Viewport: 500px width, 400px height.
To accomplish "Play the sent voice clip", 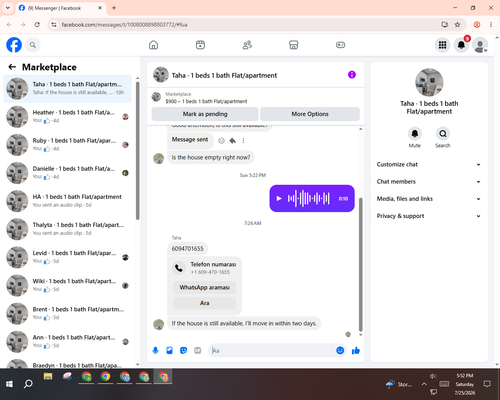I will pyautogui.click(x=279, y=199).
